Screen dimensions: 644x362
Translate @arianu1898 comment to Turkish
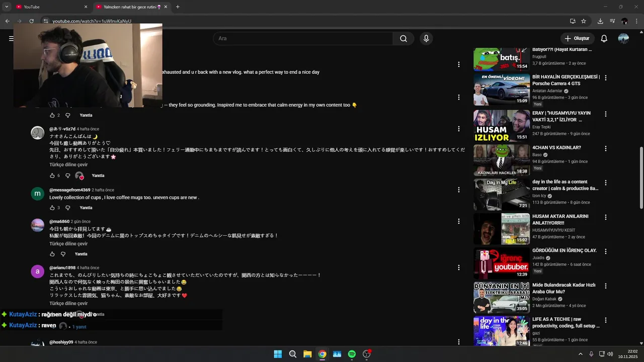pos(68,304)
